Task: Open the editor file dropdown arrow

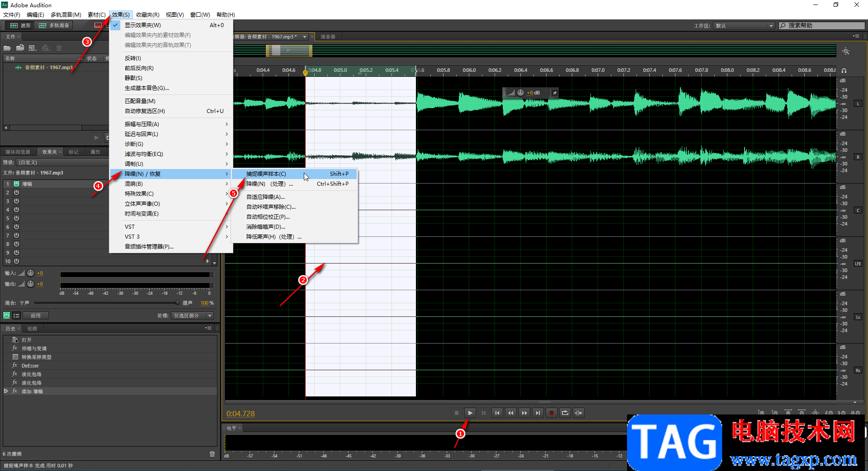Action: click(x=305, y=37)
